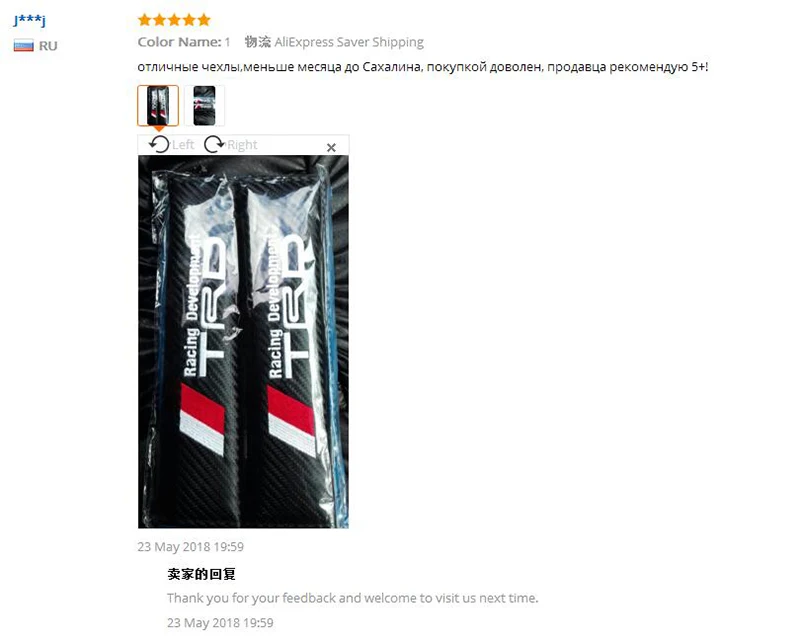
Task: Click the rotate right arrow icon
Action: click(x=214, y=144)
